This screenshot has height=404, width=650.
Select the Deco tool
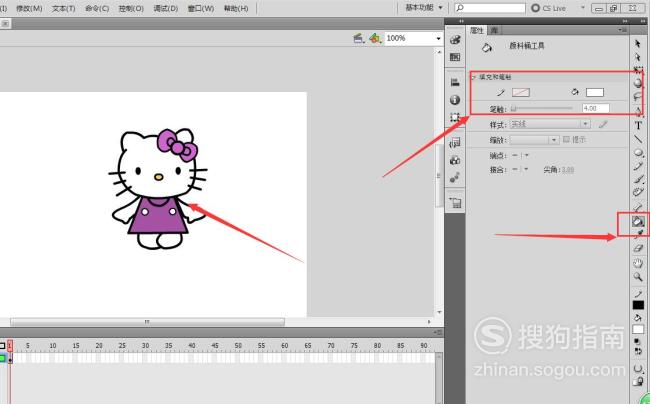pyautogui.click(x=638, y=193)
